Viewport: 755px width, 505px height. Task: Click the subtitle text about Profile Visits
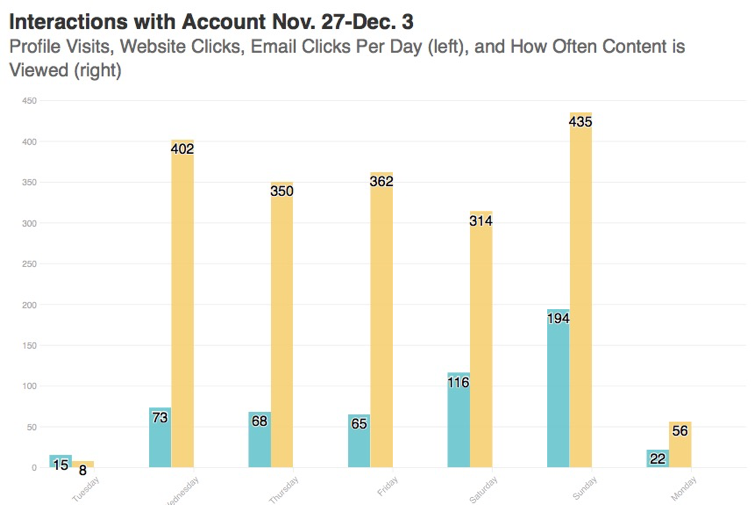coord(347,58)
